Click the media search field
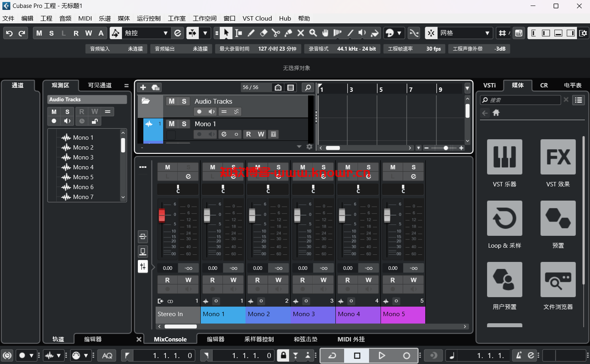 click(521, 100)
